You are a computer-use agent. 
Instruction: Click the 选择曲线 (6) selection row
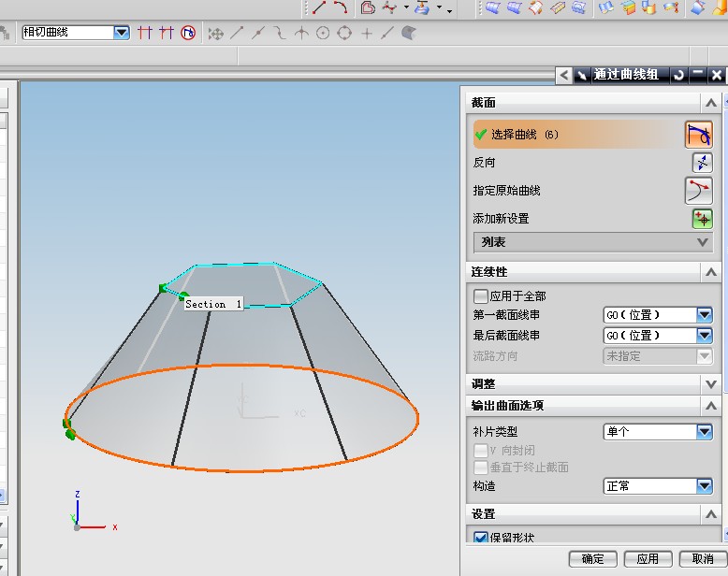coord(578,135)
